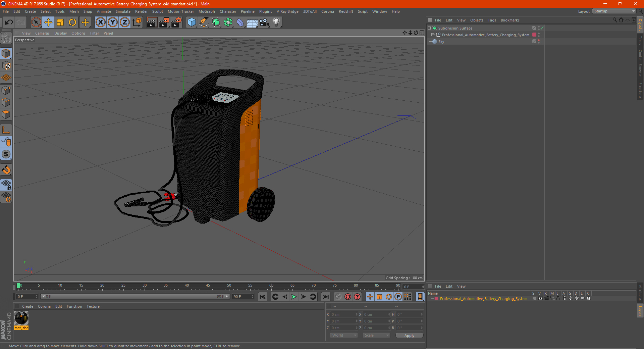Add a Cube primitive object
Image resolution: width=644 pixels, height=349 pixels.
point(192,22)
